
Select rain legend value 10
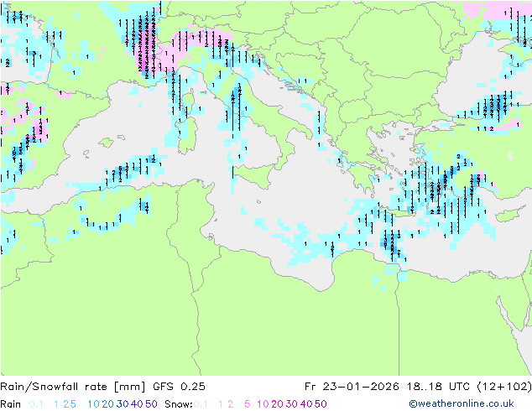(x=93, y=404)
